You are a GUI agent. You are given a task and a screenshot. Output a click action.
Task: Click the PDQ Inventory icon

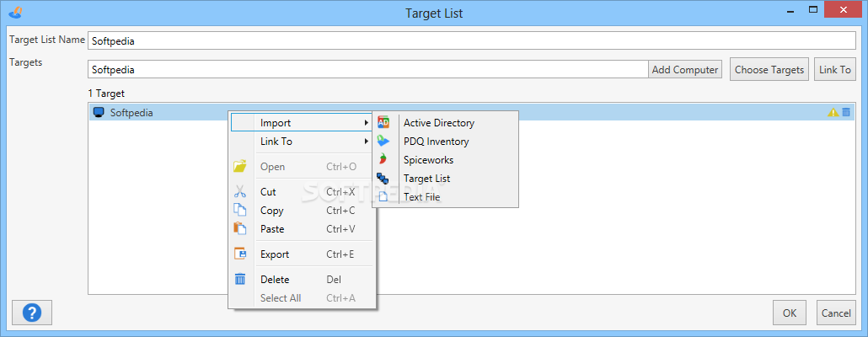(383, 141)
